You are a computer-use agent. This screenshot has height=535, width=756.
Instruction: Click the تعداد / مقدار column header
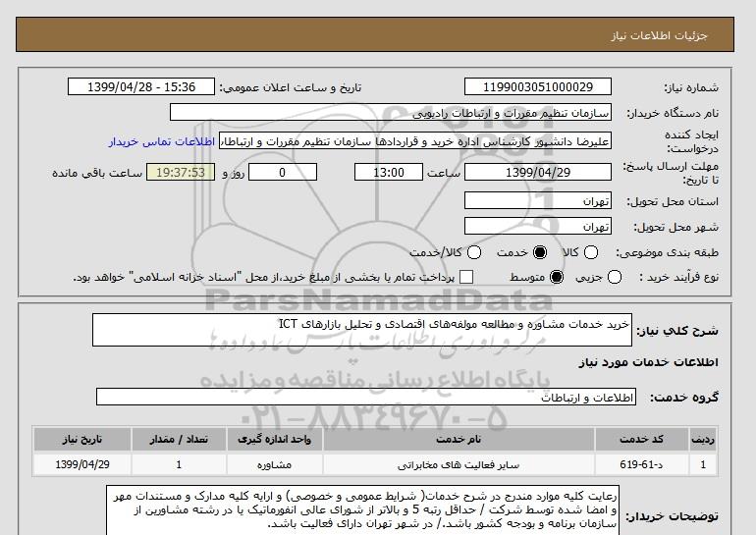click(x=179, y=439)
